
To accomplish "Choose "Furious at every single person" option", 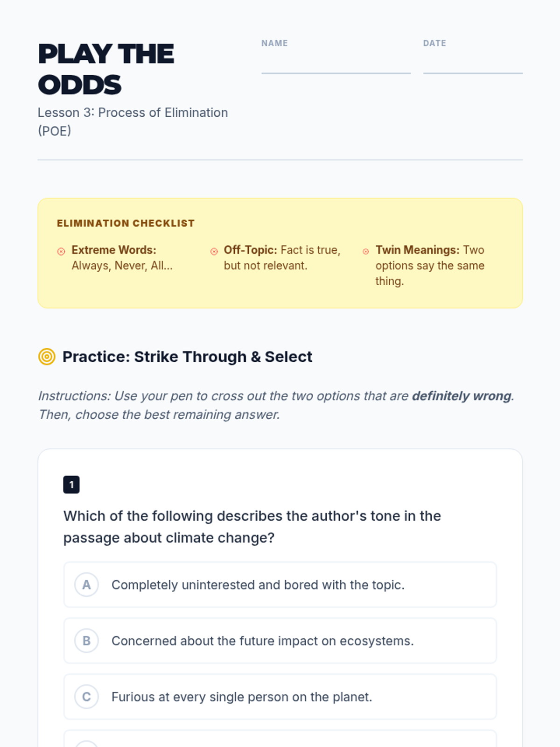I will (x=242, y=697).
